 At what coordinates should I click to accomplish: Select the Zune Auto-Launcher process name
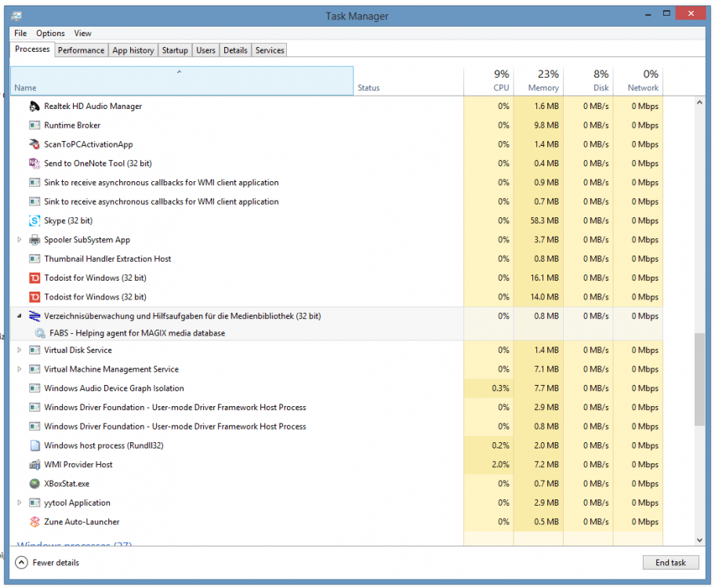82,522
